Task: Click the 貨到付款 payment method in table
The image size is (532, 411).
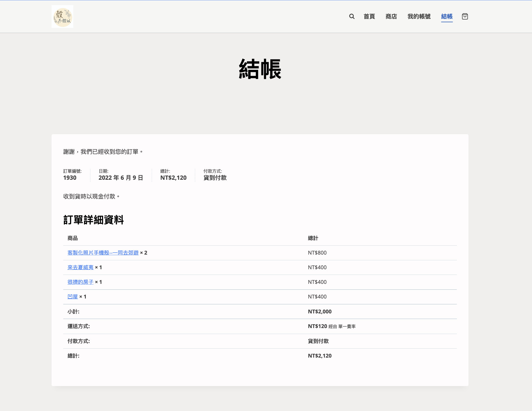Action: coord(318,341)
